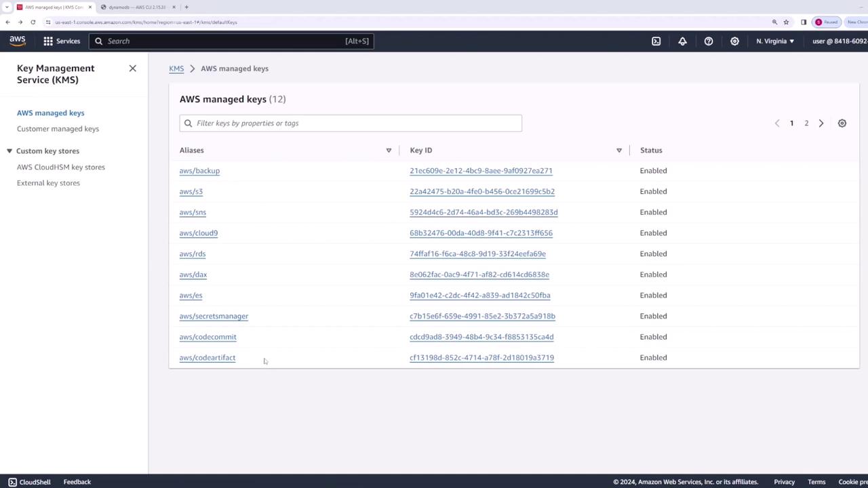The width and height of the screenshot is (868, 488).
Task: Open key ID starting with 21ec609e
Action: coord(481,171)
